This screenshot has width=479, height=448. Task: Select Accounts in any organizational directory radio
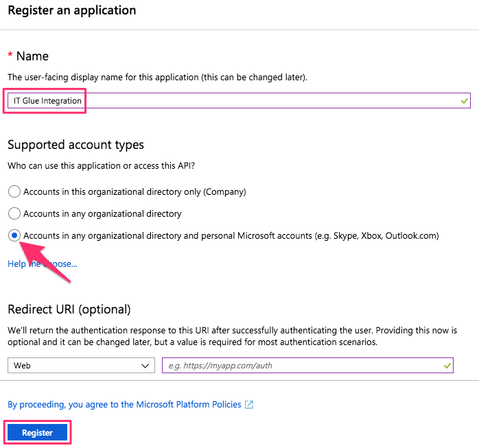click(14, 213)
